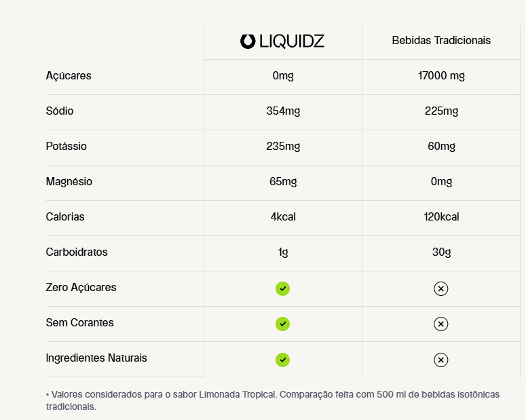
Task: Click the X icon for Zero Açúcares
Action: [x=440, y=288]
